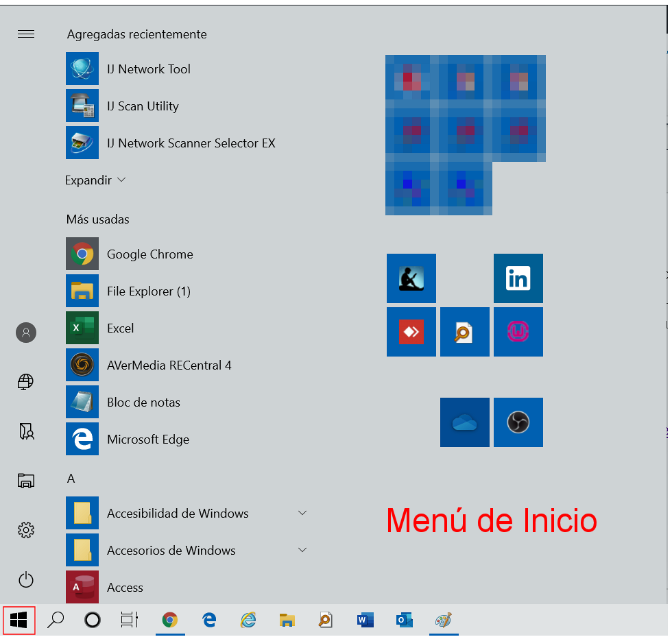The height and width of the screenshot is (637, 672).
Task: Open Settings gear in Start sidebar
Action: click(26, 530)
